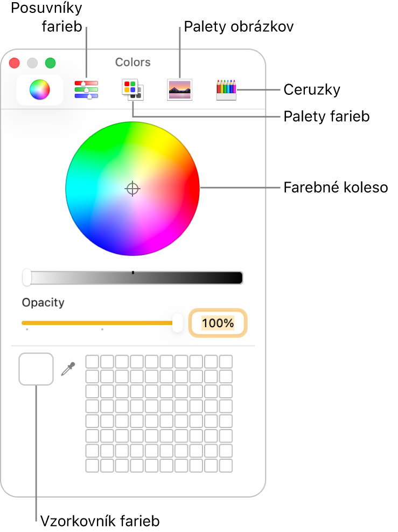This screenshot has height=532, width=398.
Task: Select the first saved swatch slot
Action: (x=92, y=361)
